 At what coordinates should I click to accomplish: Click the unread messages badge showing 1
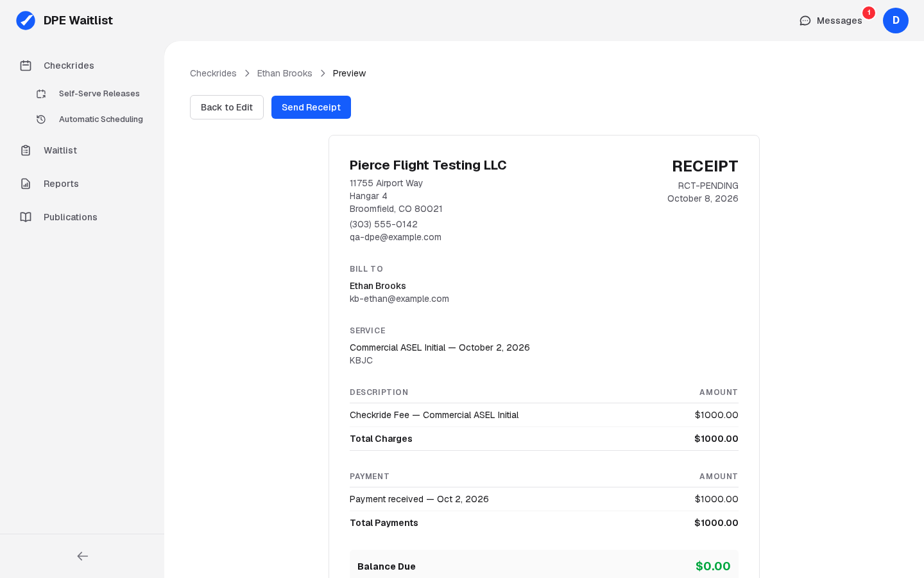(x=869, y=13)
